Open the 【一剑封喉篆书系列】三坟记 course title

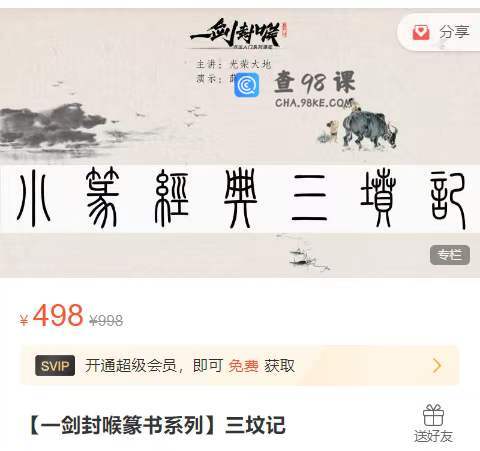click(x=156, y=425)
